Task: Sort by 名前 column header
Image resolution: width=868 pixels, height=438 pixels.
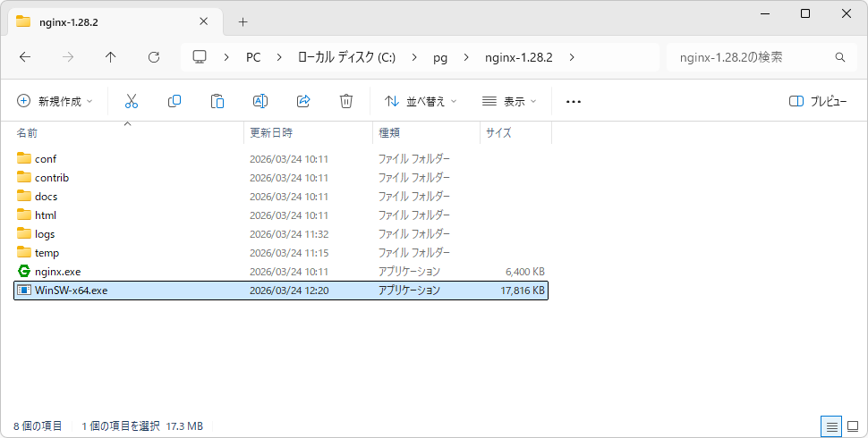Action: point(127,132)
